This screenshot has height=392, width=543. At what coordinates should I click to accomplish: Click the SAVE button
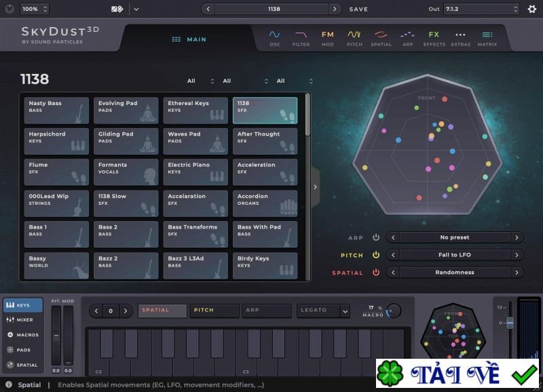tap(358, 9)
